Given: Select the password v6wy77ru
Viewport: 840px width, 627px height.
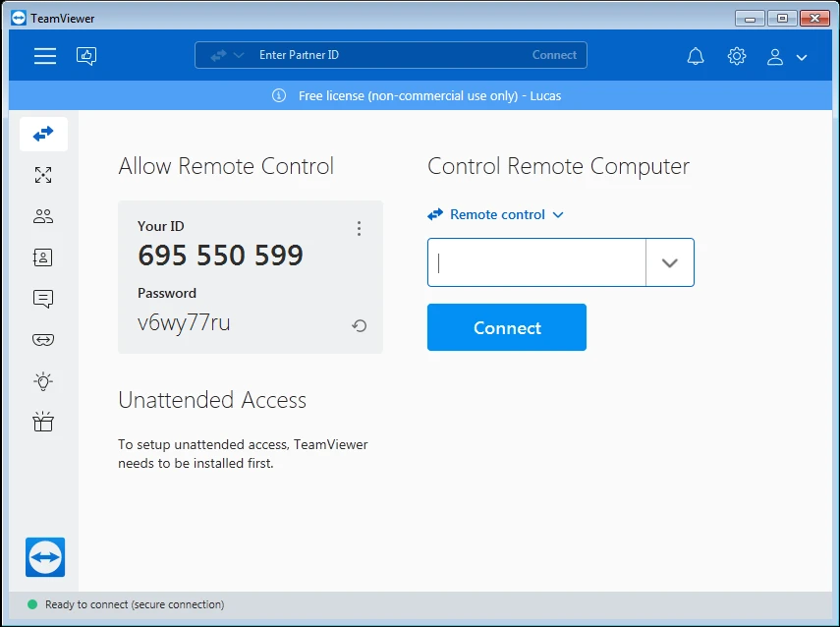Looking at the screenshot, I should tap(184, 323).
